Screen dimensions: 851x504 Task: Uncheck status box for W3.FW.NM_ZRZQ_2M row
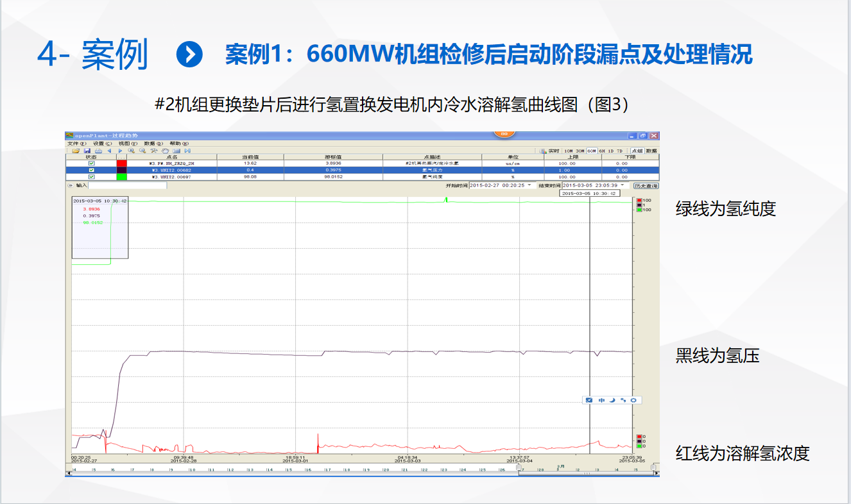point(91,164)
